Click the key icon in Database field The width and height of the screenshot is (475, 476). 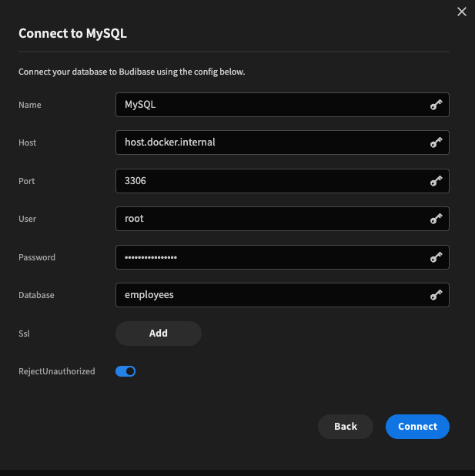(437, 295)
